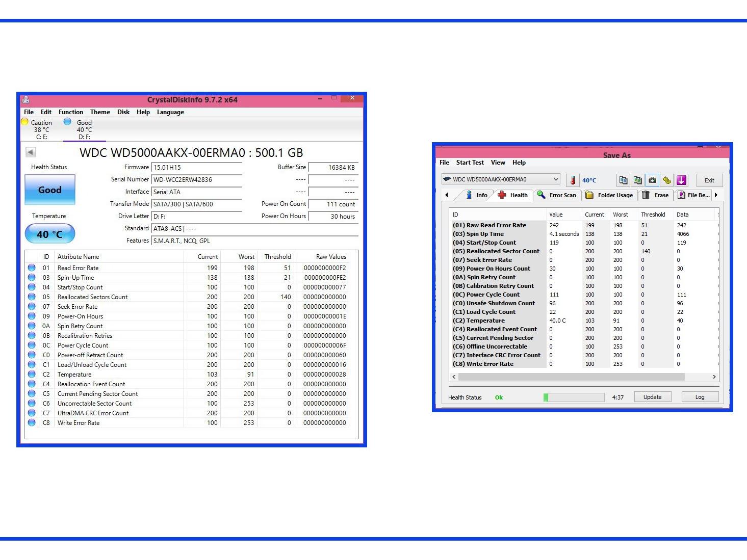The height and width of the screenshot is (560, 747).
Task: Open the View menu in the right window
Action: [498, 163]
